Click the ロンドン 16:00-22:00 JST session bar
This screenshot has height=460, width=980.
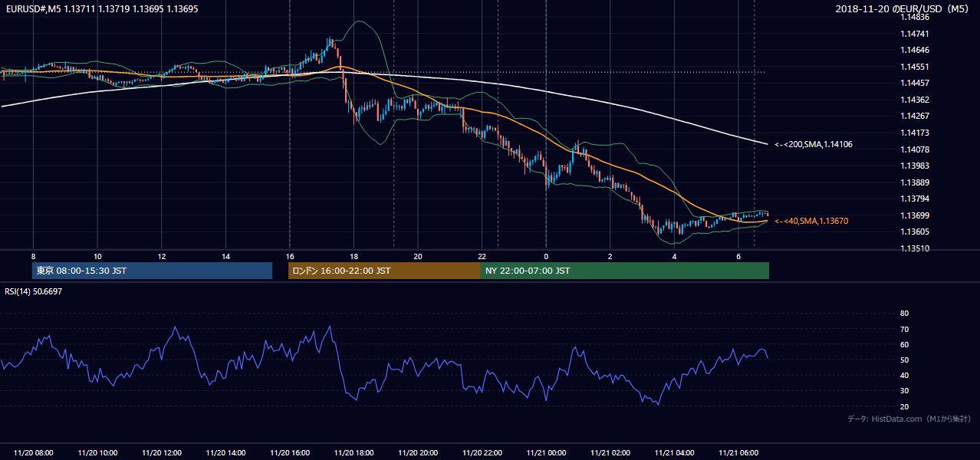384,271
